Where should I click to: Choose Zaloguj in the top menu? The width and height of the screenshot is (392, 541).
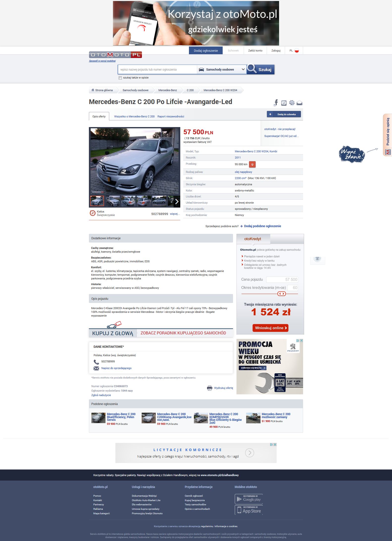pos(276,51)
